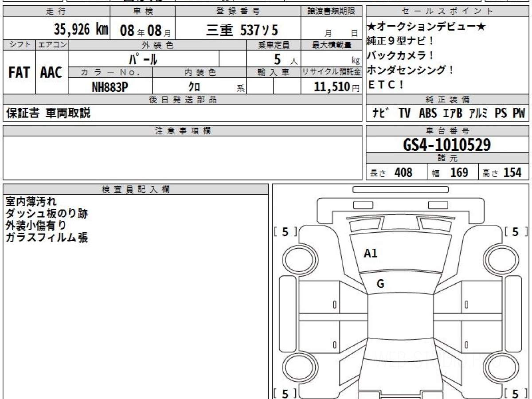Screen dimensions: 532x399
Task: Click the AAC air conditioner cell
Action: [51, 73]
